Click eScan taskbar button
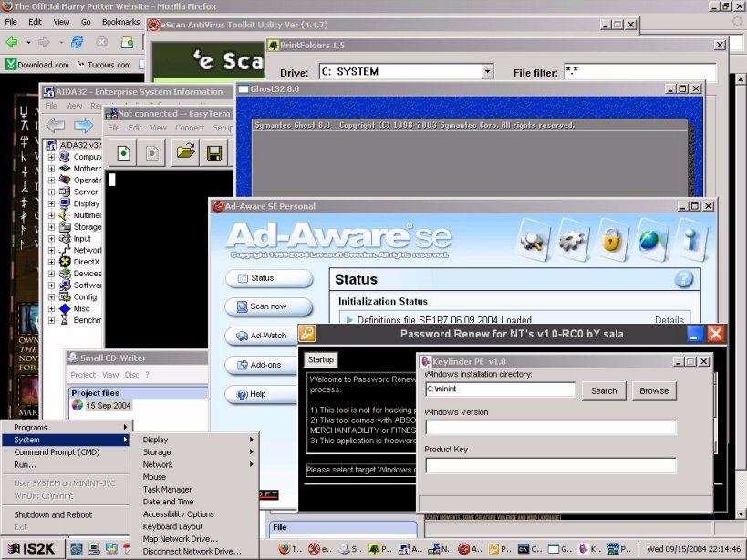747x560 pixels. (320, 549)
